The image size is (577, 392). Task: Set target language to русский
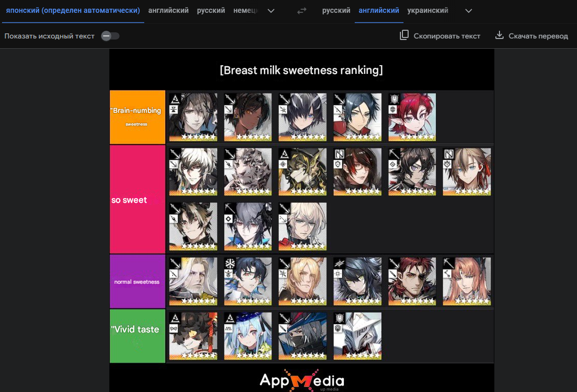[336, 11]
